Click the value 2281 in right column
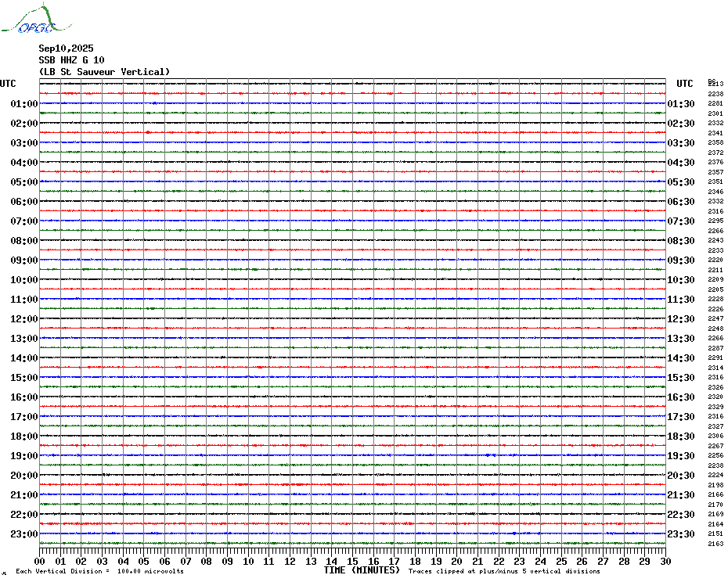The image size is (728, 582). [715, 103]
